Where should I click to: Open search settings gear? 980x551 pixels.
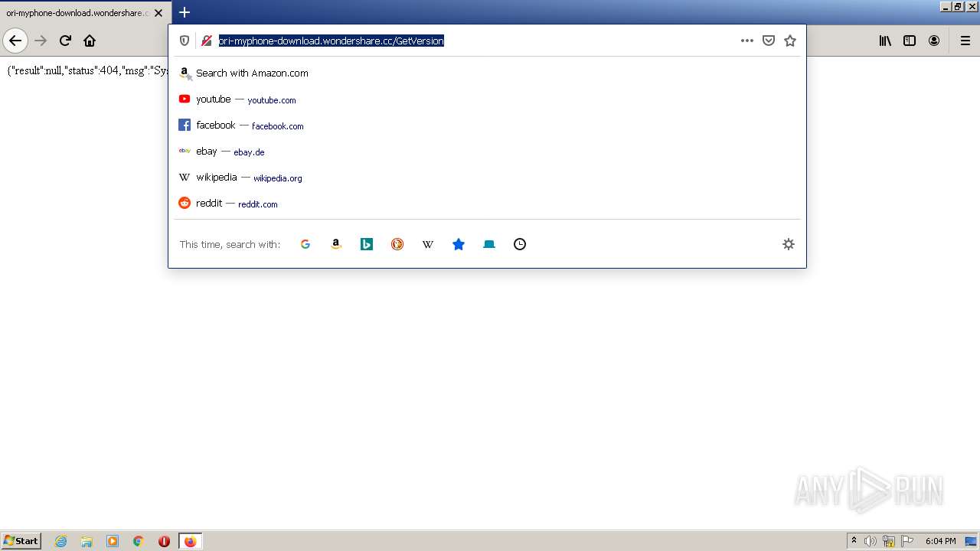click(789, 244)
